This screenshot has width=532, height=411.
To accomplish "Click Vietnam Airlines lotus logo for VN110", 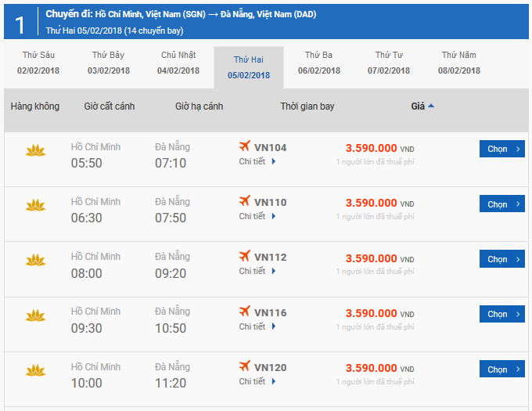I will pos(35,205).
